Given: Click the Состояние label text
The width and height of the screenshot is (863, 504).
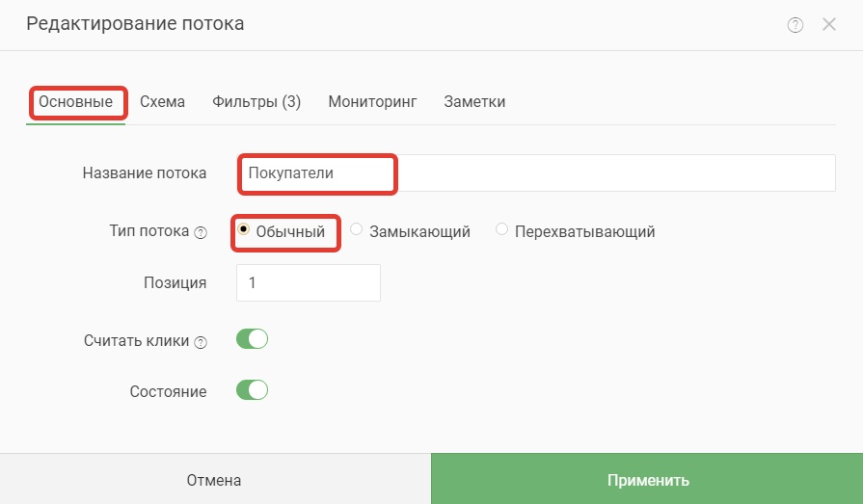Looking at the screenshot, I should [x=168, y=392].
